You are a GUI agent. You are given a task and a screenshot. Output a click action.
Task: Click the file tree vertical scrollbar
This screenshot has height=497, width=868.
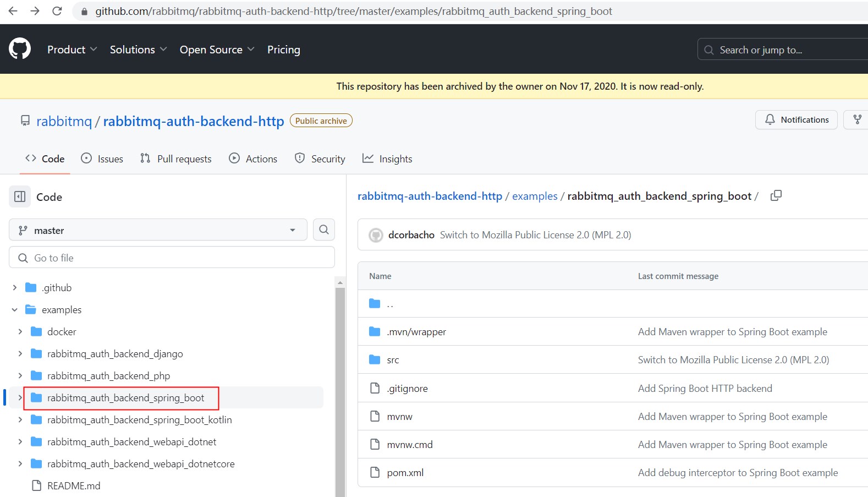click(x=340, y=385)
